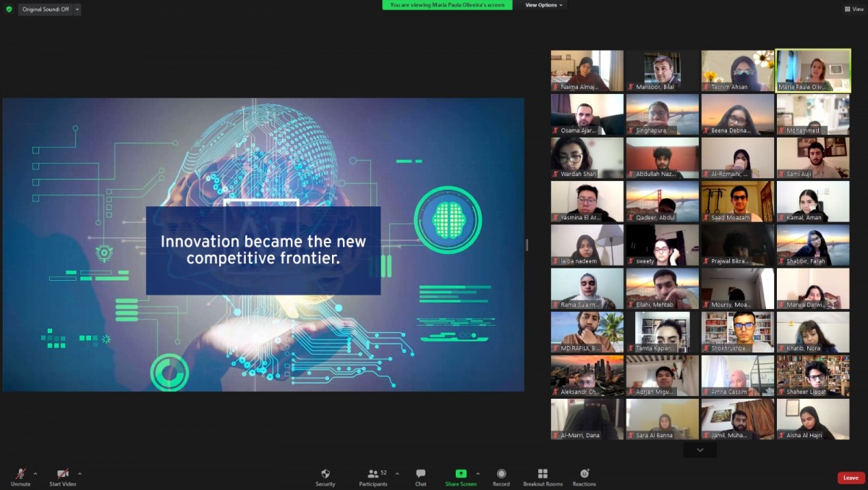This screenshot has height=490, width=868.
Task: Open the View layout menu
Action: click(853, 9)
